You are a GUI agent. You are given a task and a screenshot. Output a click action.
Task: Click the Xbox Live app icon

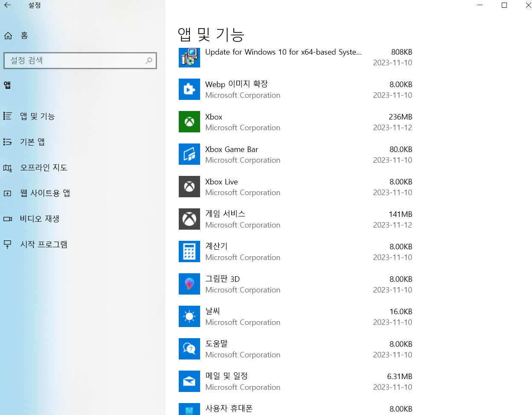[x=189, y=187]
